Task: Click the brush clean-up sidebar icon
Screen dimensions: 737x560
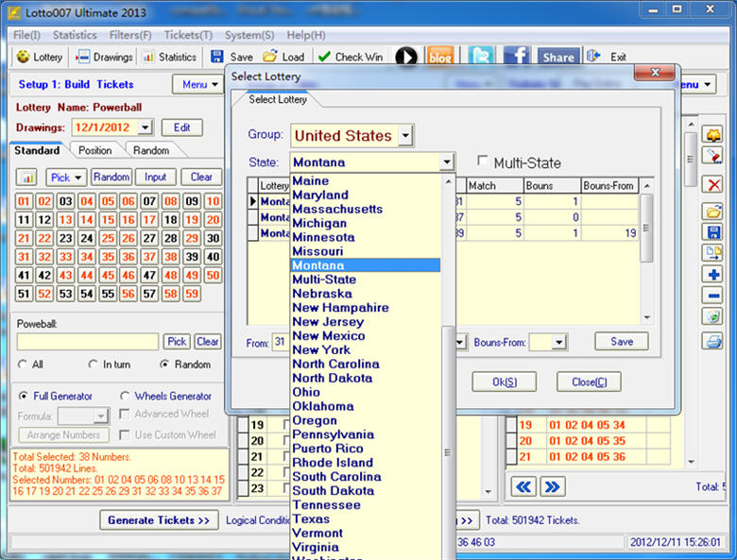Action: (x=713, y=156)
